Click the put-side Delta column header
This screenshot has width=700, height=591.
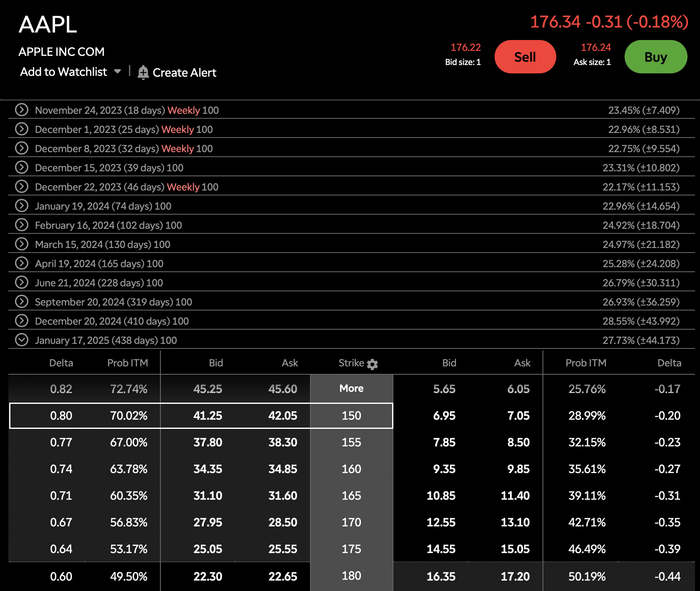(669, 363)
